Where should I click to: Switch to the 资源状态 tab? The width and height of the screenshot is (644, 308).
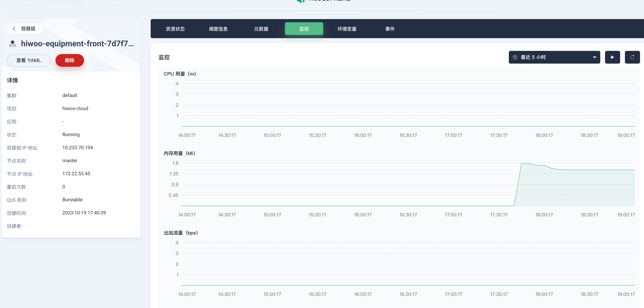[175, 29]
